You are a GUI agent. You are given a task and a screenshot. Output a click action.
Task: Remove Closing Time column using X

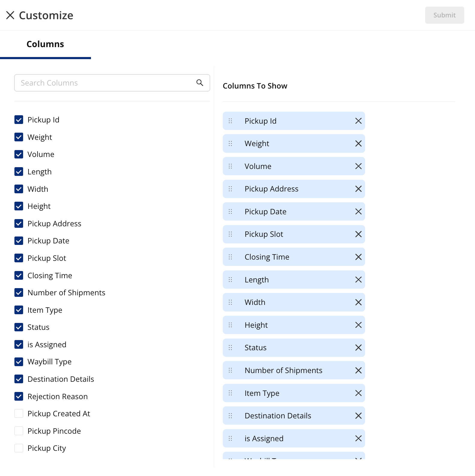click(x=358, y=257)
